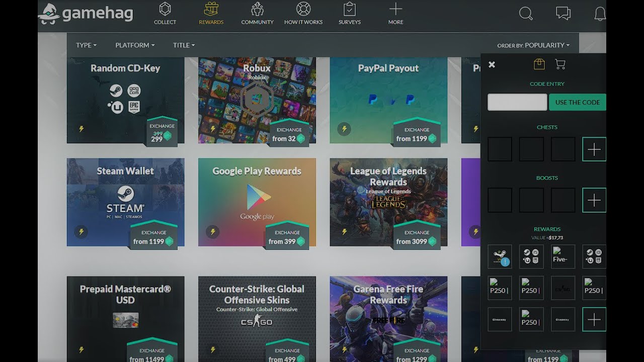
Task: Click the 'VALUE ≈$17,73' rewards text
Action: click(547, 238)
